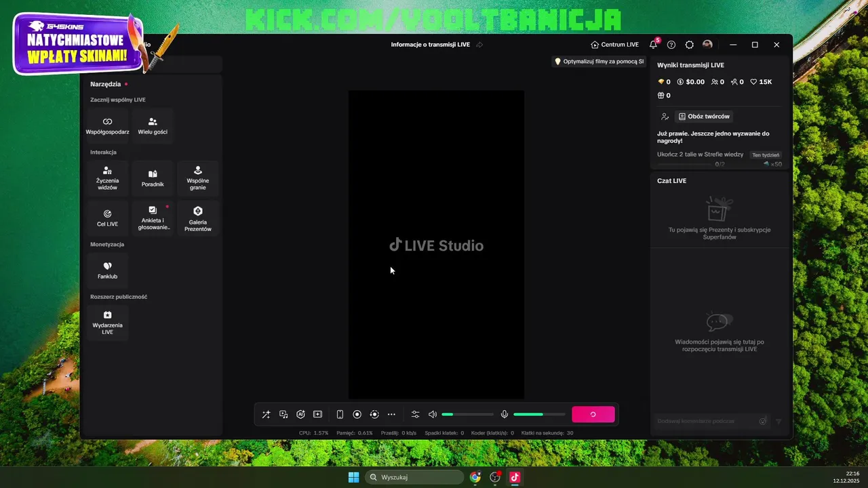Open Galeria Prezentów tool
This screenshot has height=488, width=868.
pyautogui.click(x=198, y=218)
